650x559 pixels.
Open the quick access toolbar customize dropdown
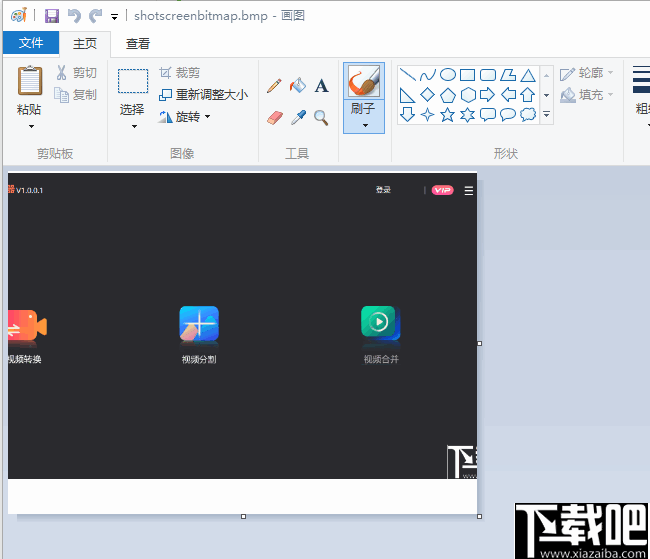[114, 17]
